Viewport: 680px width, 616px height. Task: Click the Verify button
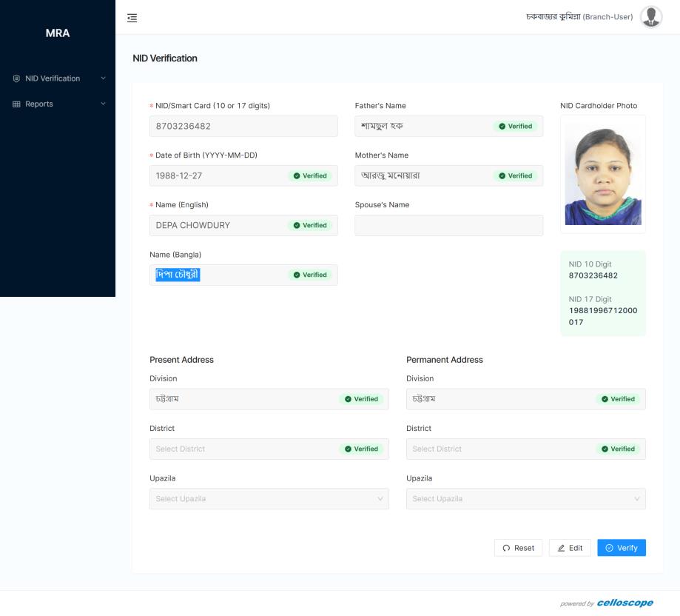[x=621, y=548]
